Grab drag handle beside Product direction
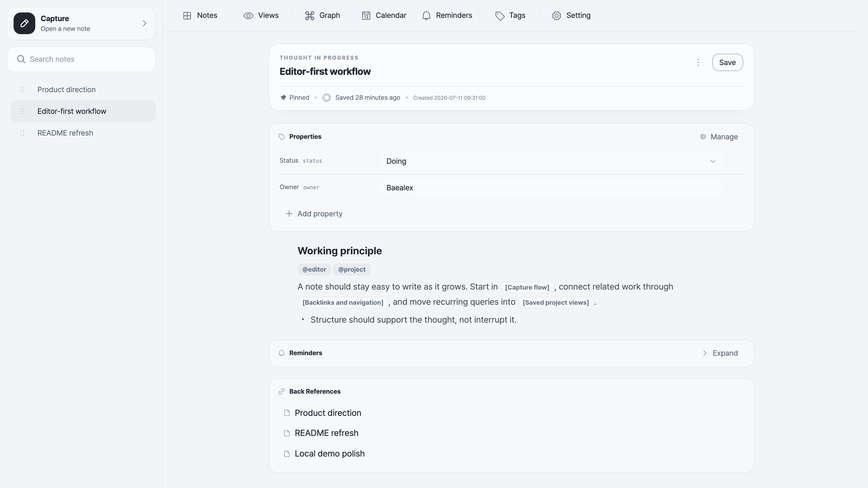868x488 pixels. [22, 89]
